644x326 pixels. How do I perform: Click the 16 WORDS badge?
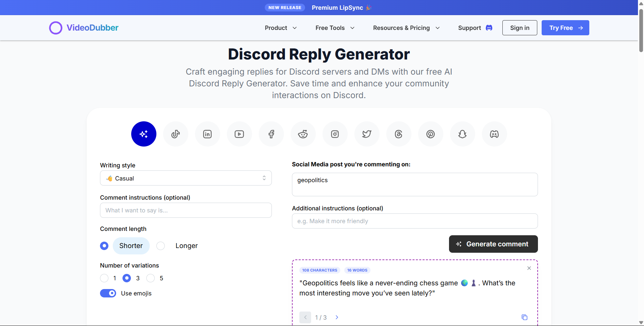pos(357,270)
